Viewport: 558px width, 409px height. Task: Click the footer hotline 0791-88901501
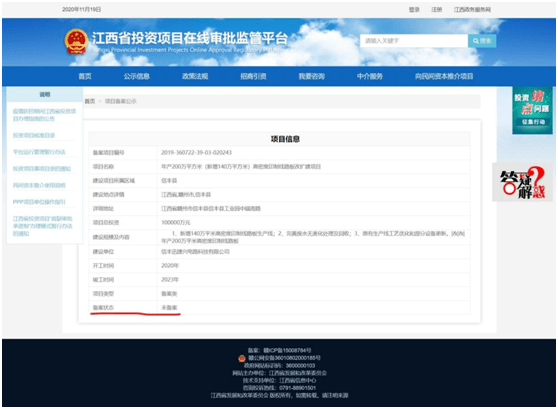click(297, 388)
